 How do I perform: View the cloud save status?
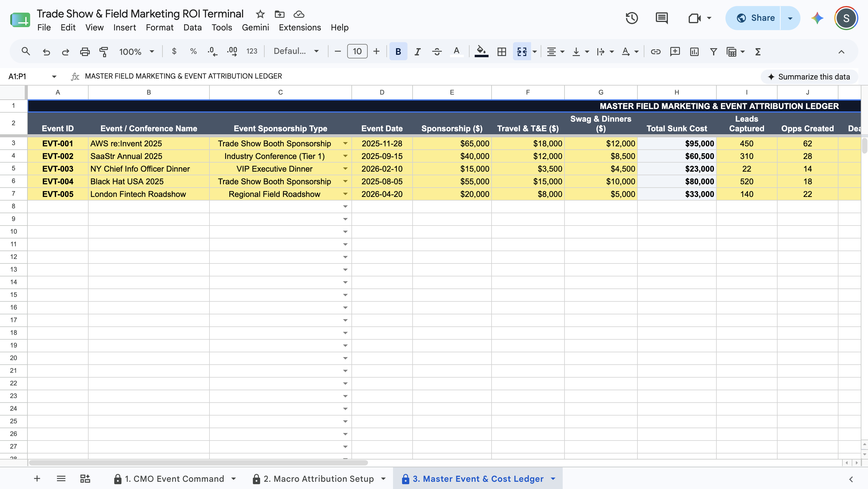[x=299, y=14]
